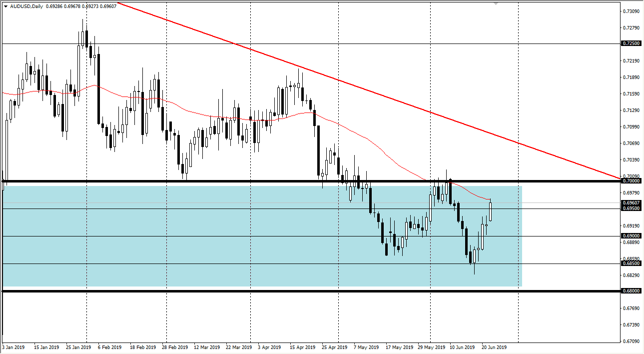Click the 3 Jan 2019 date label
The image size is (644, 354).
13,347
